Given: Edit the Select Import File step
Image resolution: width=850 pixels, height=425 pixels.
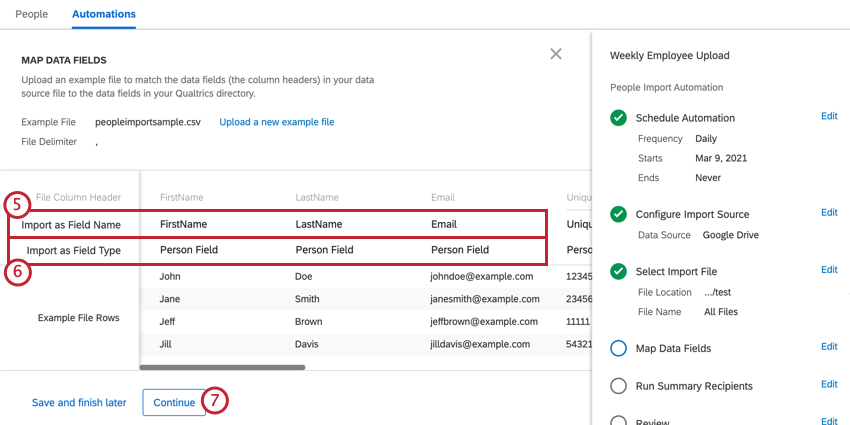Looking at the screenshot, I should 829,269.
